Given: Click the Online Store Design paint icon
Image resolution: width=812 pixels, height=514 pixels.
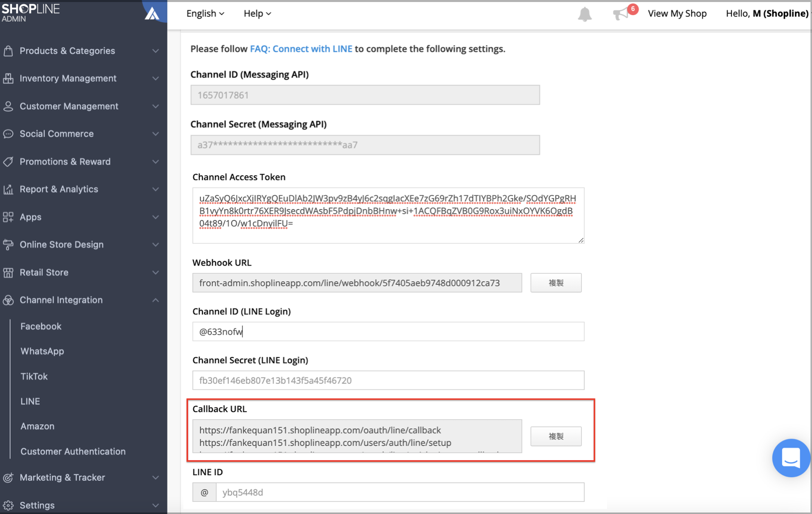Looking at the screenshot, I should [8, 245].
